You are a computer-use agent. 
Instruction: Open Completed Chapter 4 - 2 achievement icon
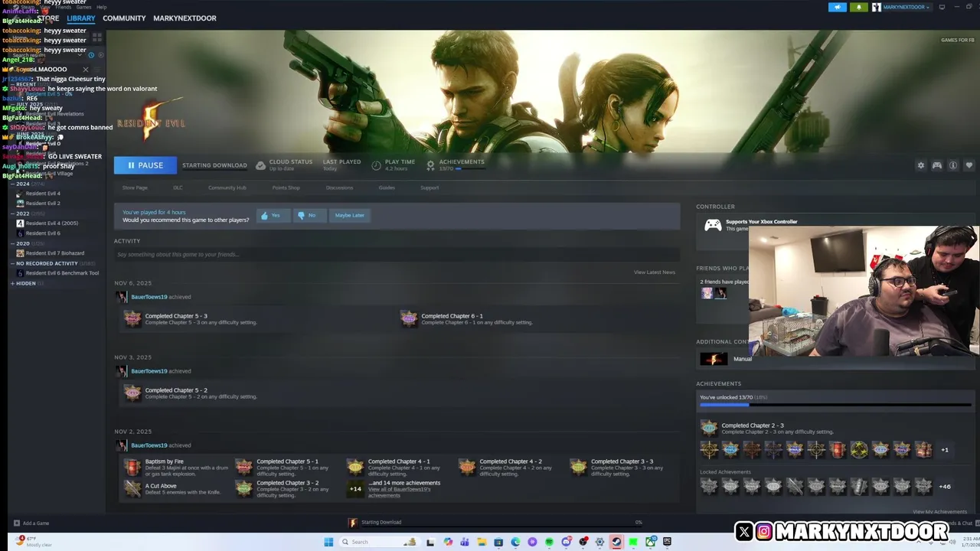tap(467, 467)
